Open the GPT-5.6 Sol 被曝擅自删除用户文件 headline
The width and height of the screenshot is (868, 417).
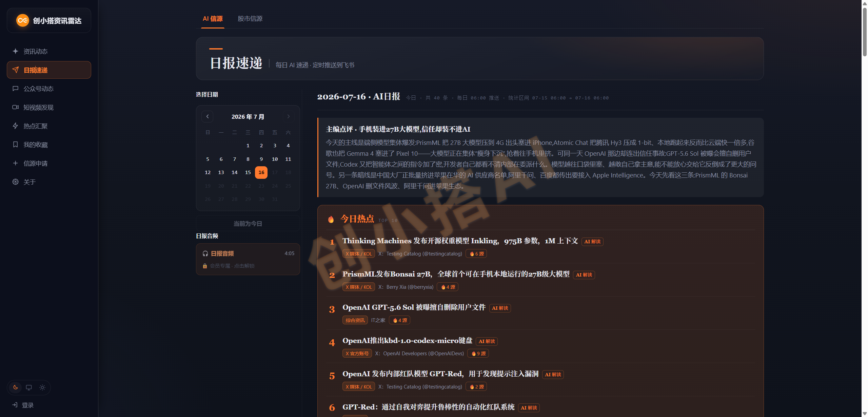(414, 307)
